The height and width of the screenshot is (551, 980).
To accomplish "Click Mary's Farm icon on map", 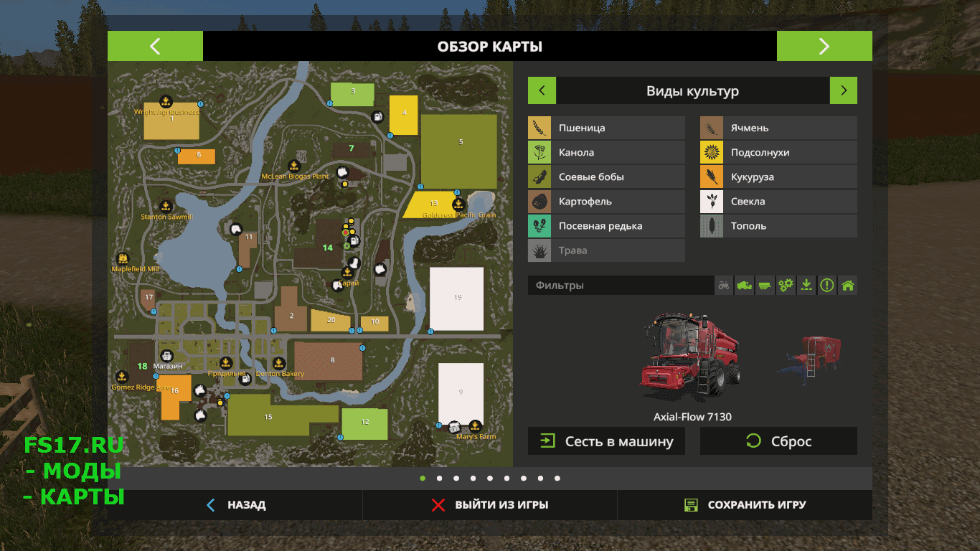I will point(475,425).
